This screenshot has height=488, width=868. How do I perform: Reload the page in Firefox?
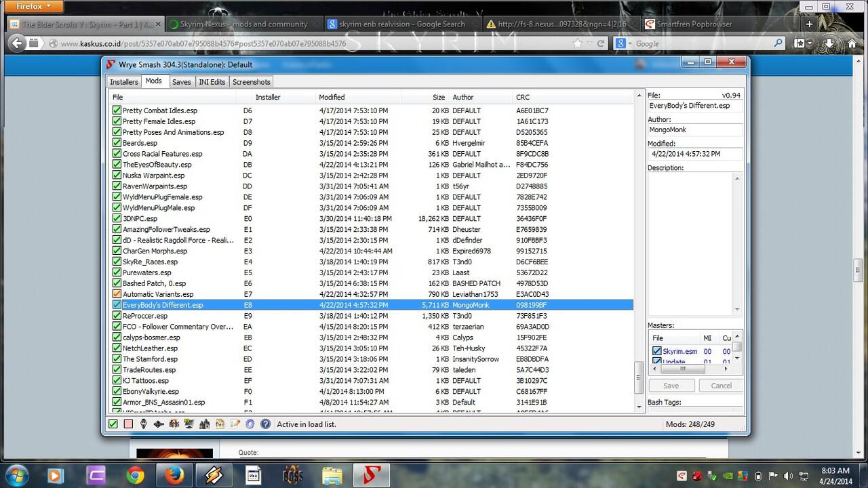tap(601, 43)
